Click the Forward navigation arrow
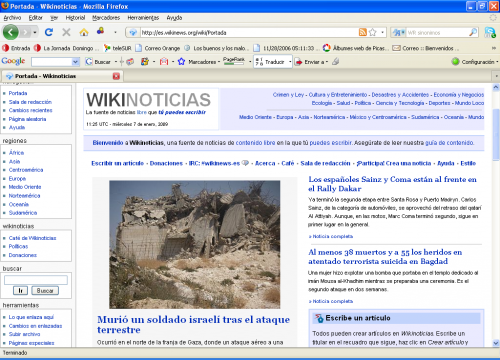Image resolution: width=500 pixels, height=360 pixels. (x=25, y=32)
